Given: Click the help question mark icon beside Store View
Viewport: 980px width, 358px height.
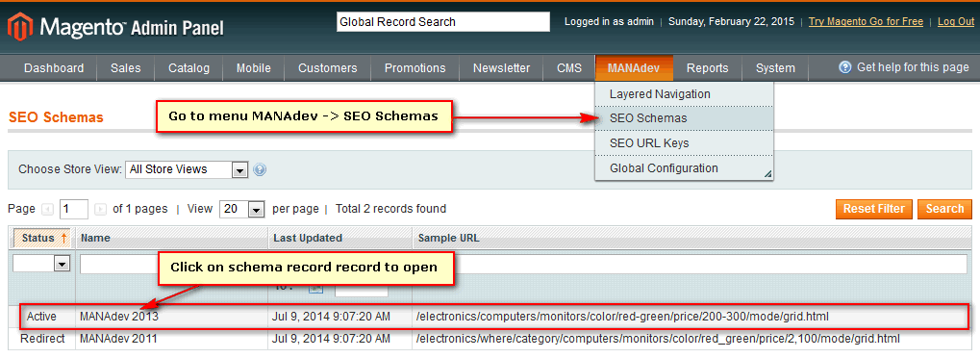Looking at the screenshot, I should coord(260,169).
